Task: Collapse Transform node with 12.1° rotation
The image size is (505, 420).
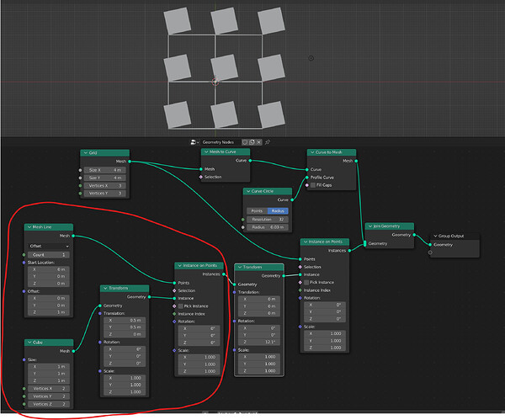Action: (x=240, y=268)
